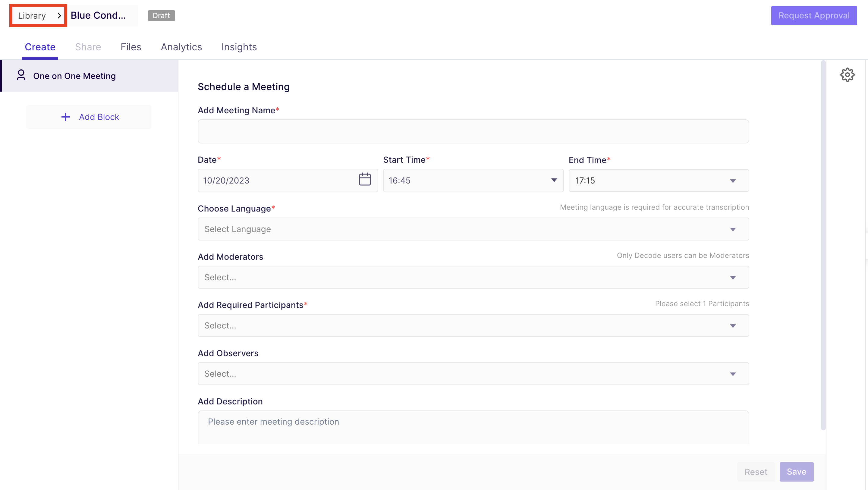Click the Save button
The image size is (868, 490).
point(796,472)
